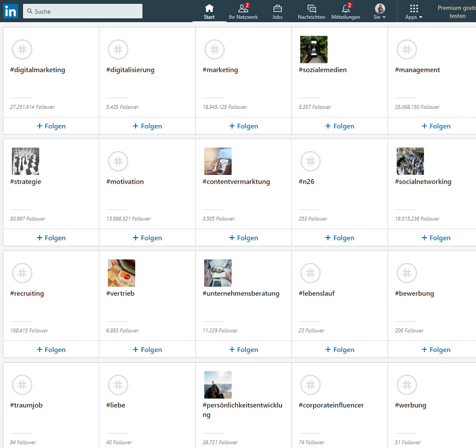Image resolution: width=476 pixels, height=448 pixels.
Task: Open the #digitalmarketing hashtag title
Action: coord(38,70)
